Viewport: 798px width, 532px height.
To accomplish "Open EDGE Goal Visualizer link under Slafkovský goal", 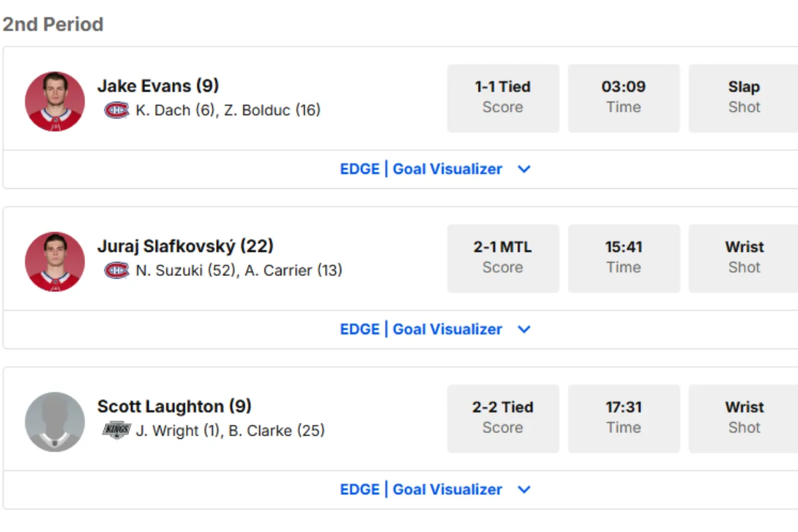I will (x=421, y=329).
